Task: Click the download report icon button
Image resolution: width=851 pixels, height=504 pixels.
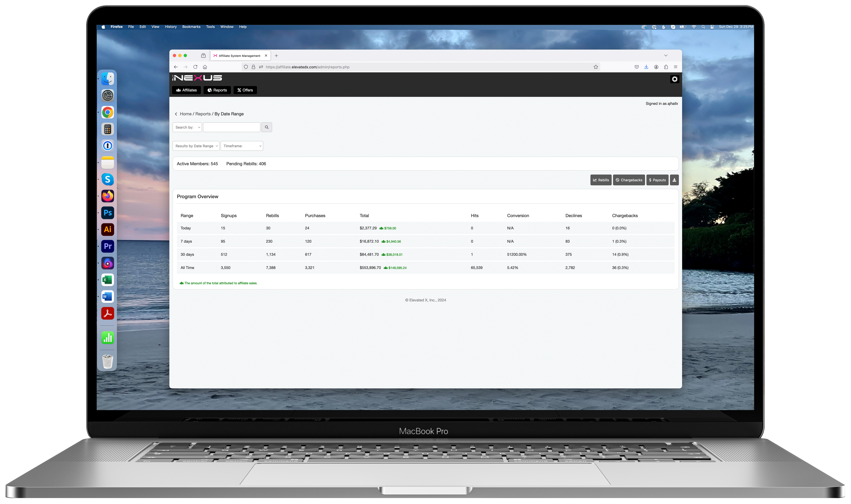Action: [674, 180]
